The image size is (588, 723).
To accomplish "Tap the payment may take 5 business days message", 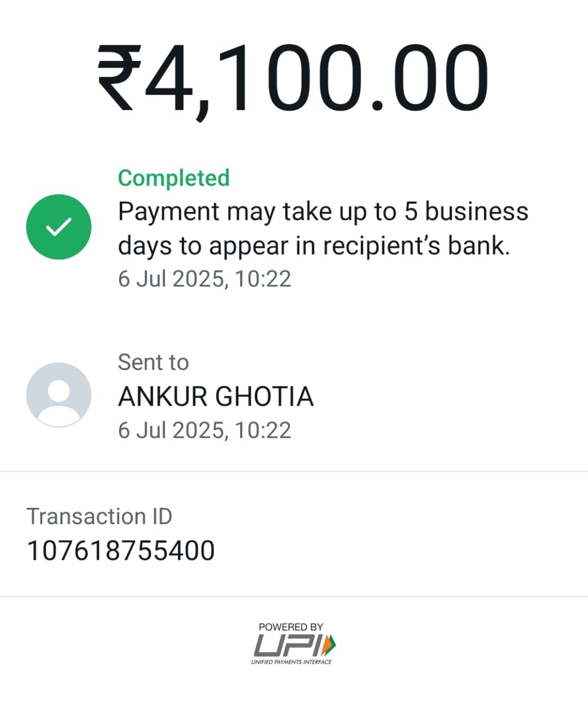I will (323, 229).
